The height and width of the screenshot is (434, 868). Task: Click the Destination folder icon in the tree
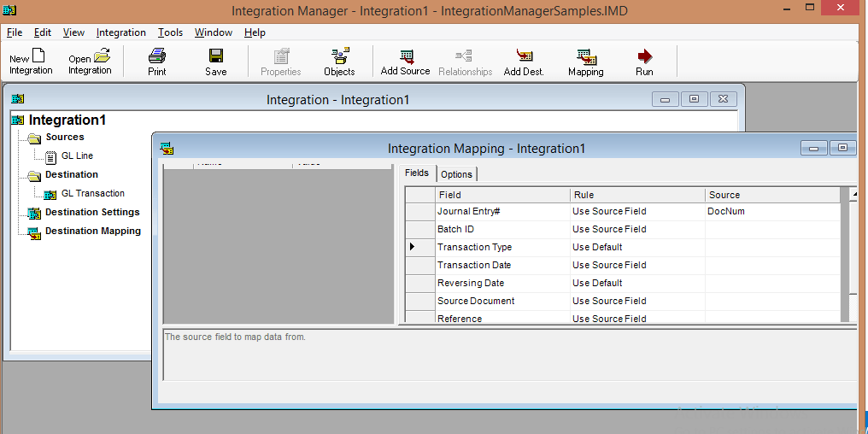click(35, 175)
